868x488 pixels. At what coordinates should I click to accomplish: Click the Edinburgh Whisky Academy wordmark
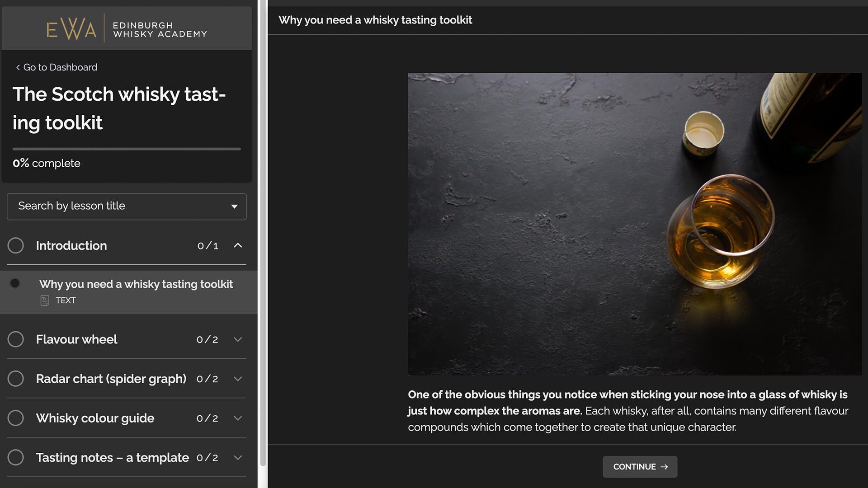160,30
